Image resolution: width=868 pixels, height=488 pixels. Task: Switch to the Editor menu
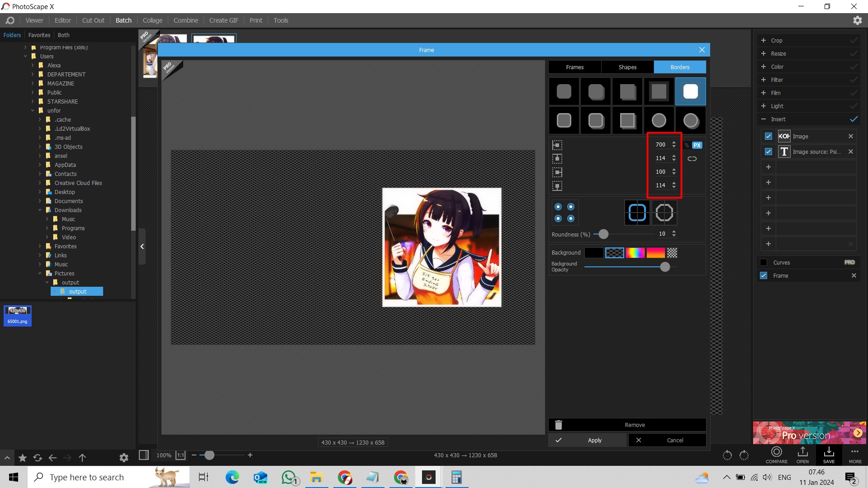[x=62, y=20]
